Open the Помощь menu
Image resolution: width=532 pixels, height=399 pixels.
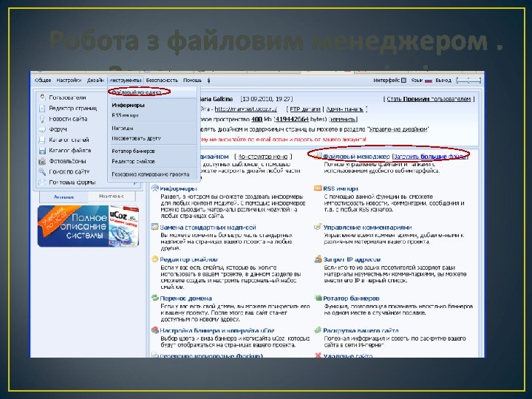click(x=192, y=81)
